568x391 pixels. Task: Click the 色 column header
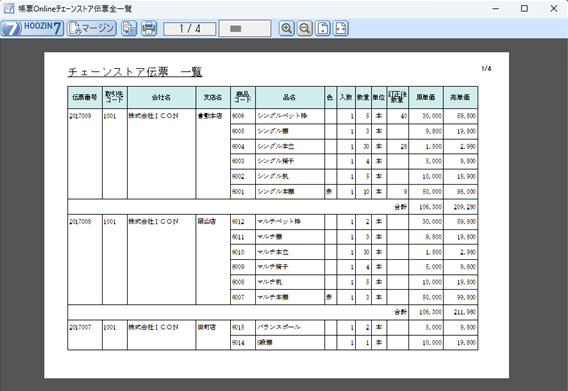click(330, 97)
